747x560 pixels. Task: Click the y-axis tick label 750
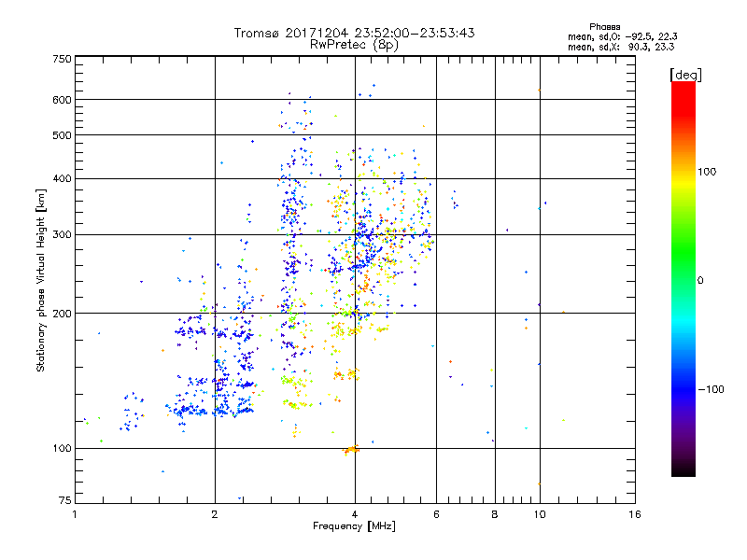tap(62, 59)
